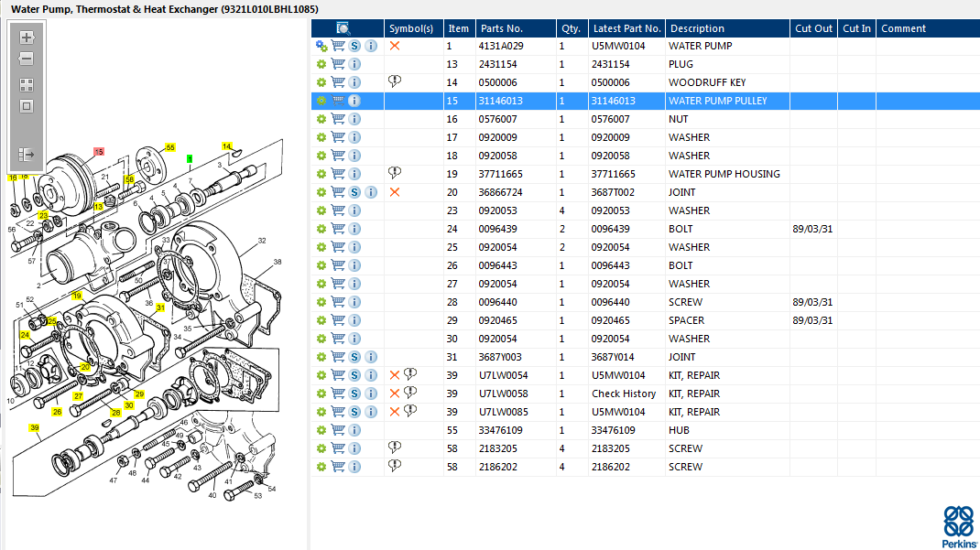Open info for BOLT 0096439 row
This screenshot has width=980, height=550.
(354, 229)
